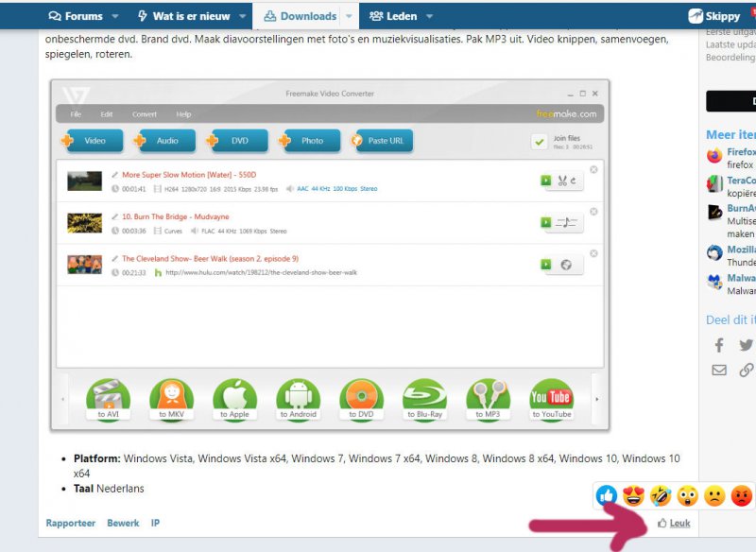Click the right arrow of output format strip
Image resolution: width=756 pixels, height=552 pixels.
pyautogui.click(x=597, y=399)
